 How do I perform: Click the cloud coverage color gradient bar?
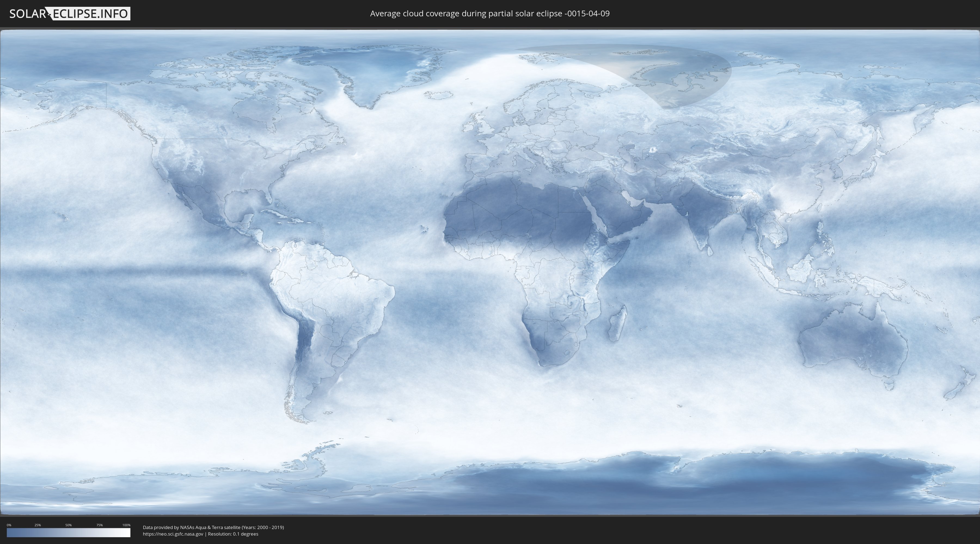pyautogui.click(x=69, y=533)
